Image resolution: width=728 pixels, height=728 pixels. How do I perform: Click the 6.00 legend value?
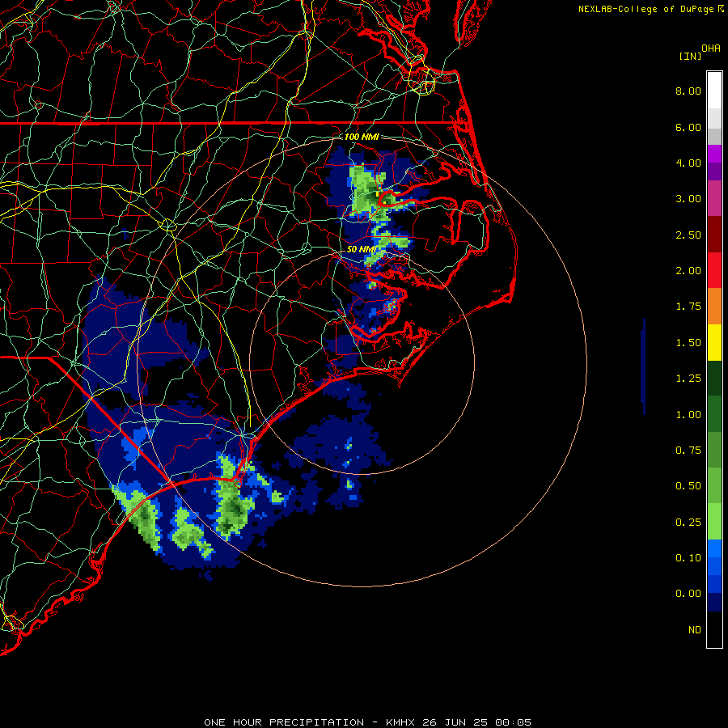pos(688,127)
